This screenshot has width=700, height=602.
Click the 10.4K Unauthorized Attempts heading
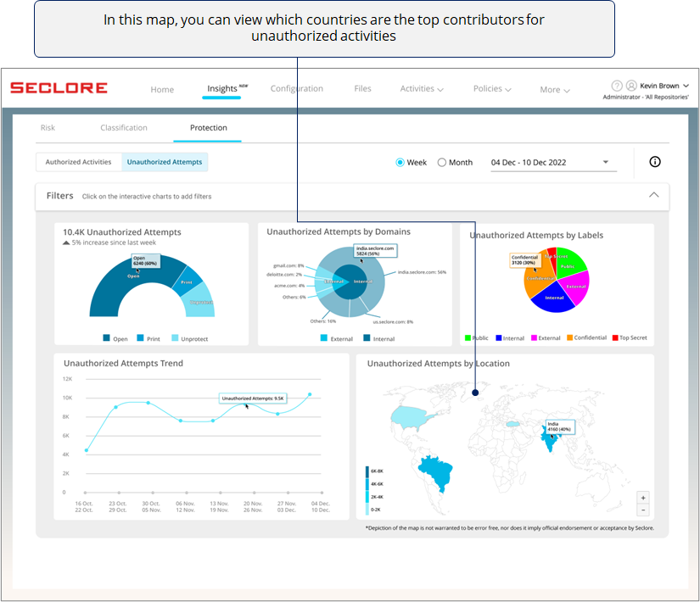tap(122, 232)
